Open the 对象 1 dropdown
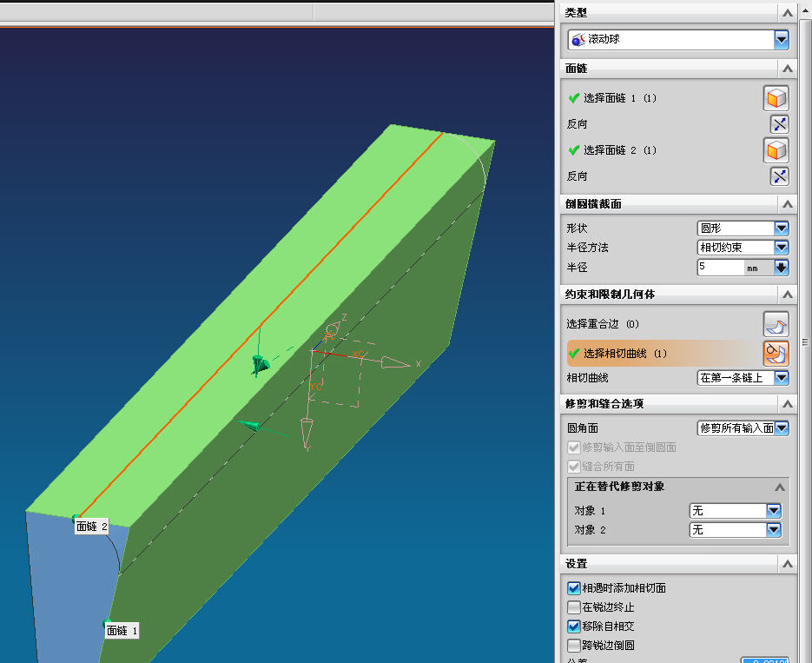This screenshot has height=663, width=812. pyautogui.click(x=773, y=511)
